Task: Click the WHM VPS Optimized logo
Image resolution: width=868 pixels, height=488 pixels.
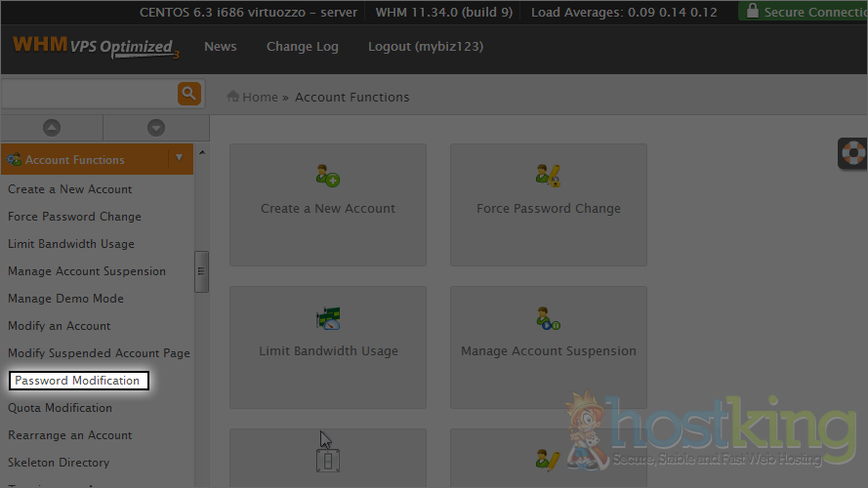Action: [x=95, y=47]
